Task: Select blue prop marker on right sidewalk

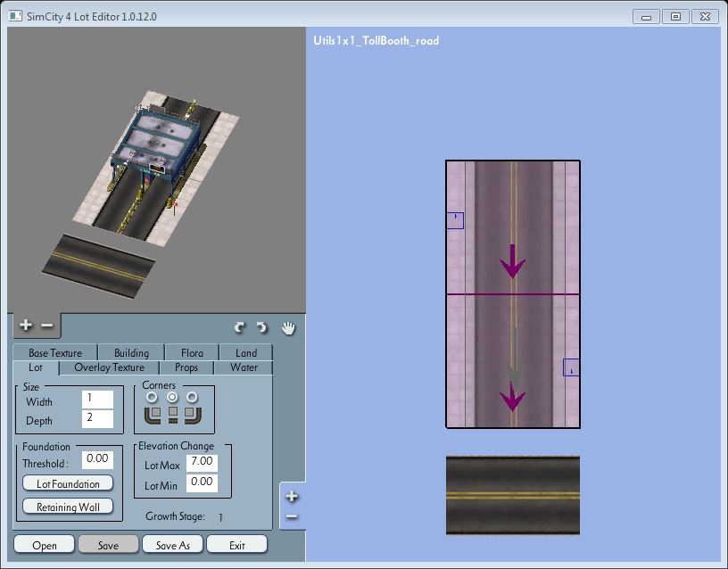Action: (x=571, y=367)
